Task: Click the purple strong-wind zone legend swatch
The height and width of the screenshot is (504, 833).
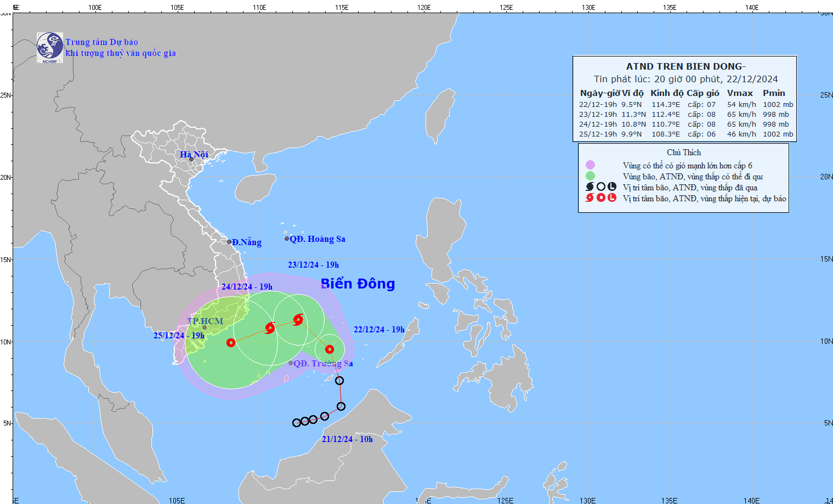Action: click(590, 165)
